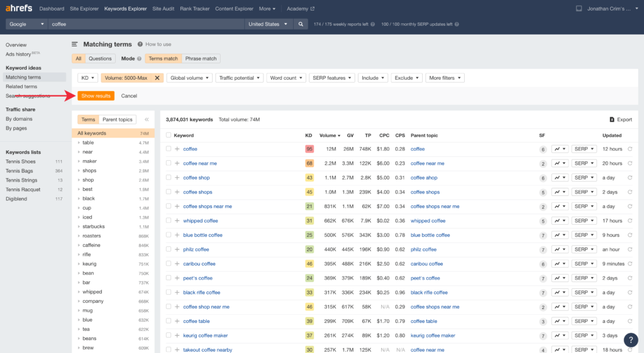Open the SERP dropdown for coffee shops near me
Image resolution: width=644 pixels, height=353 pixels.
pyautogui.click(x=584, y=206)
